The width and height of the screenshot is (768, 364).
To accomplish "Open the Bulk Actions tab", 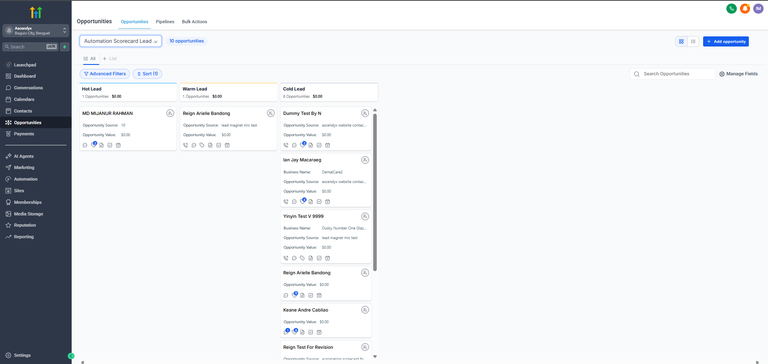I will [194, 22].
